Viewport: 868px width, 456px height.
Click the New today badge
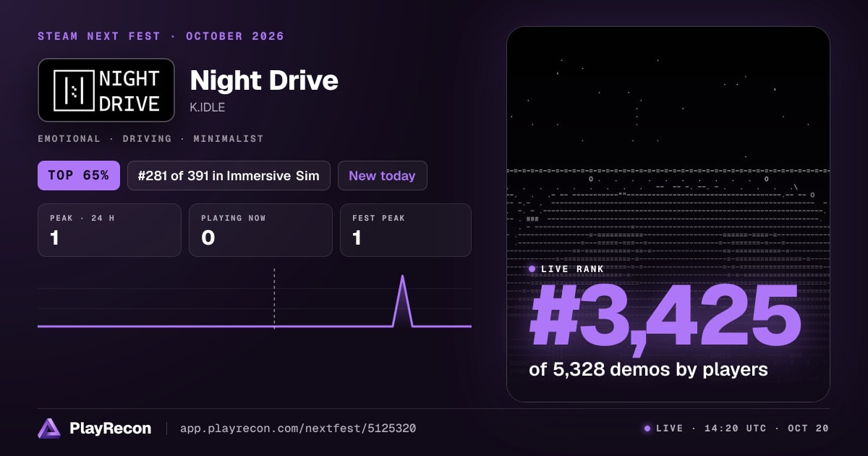click(382, 176)
